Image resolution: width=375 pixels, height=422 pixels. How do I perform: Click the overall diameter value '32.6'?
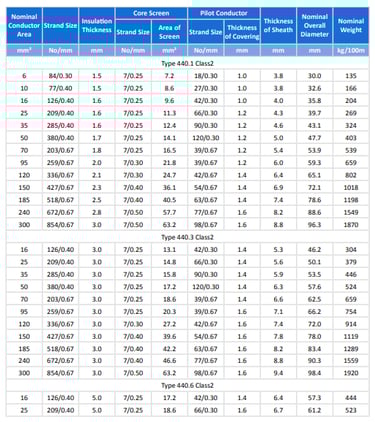click(314, 88)
